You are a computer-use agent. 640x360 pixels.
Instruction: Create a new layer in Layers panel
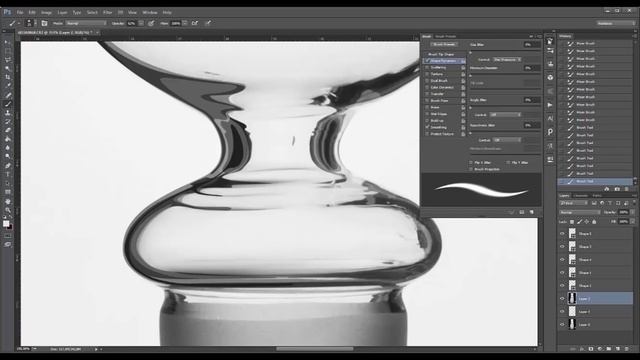tap(618, 349)
